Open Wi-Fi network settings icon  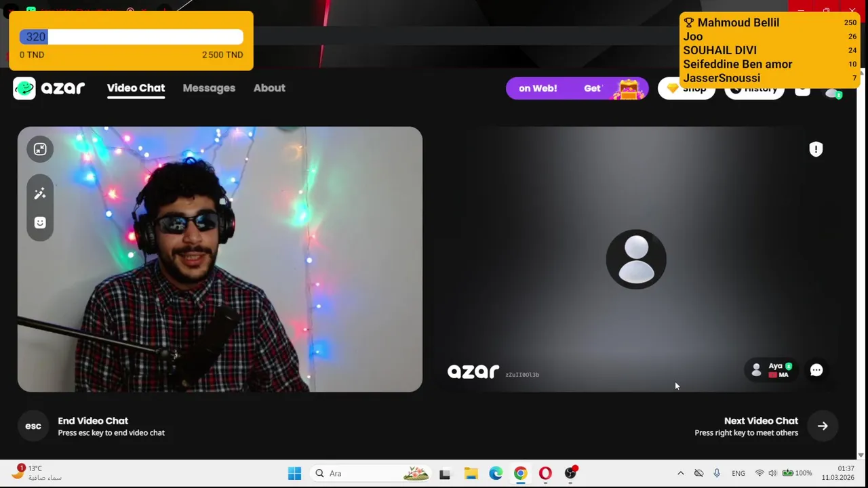point(759,473)
